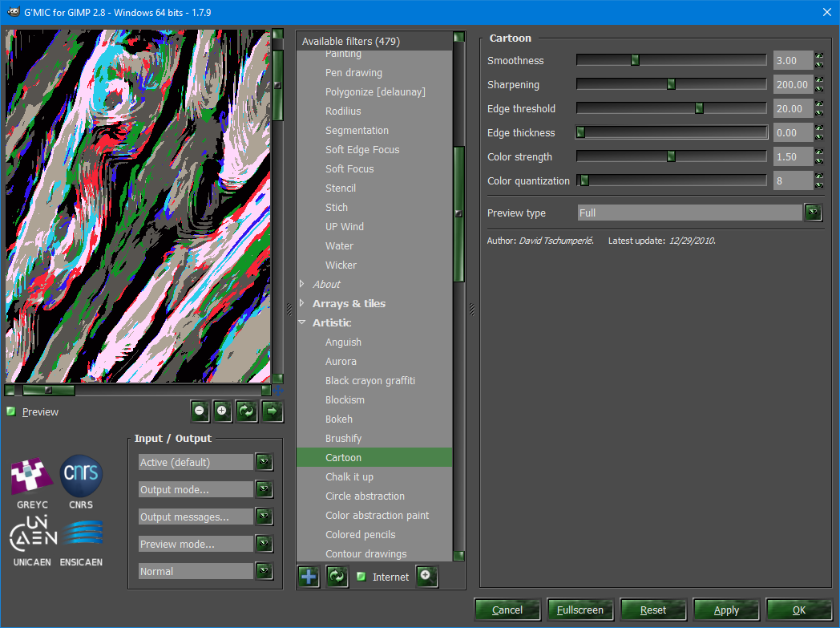Open the Normal dropdown
Screen dimensions: 840x628
coord(206,571)
